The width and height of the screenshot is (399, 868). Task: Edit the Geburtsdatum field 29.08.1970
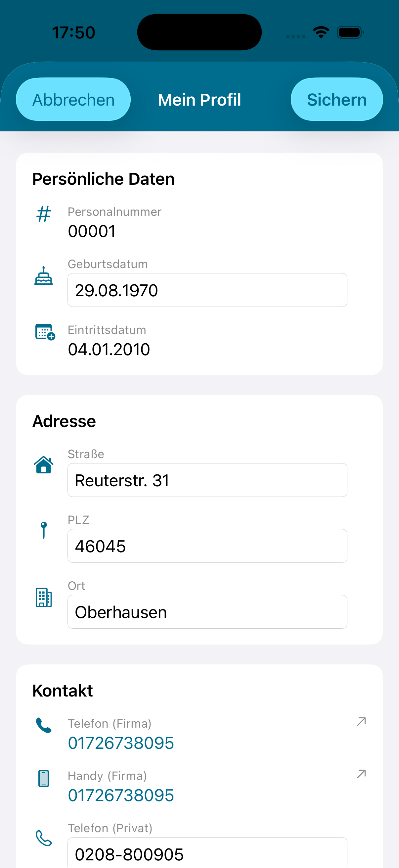click(207, 290)
